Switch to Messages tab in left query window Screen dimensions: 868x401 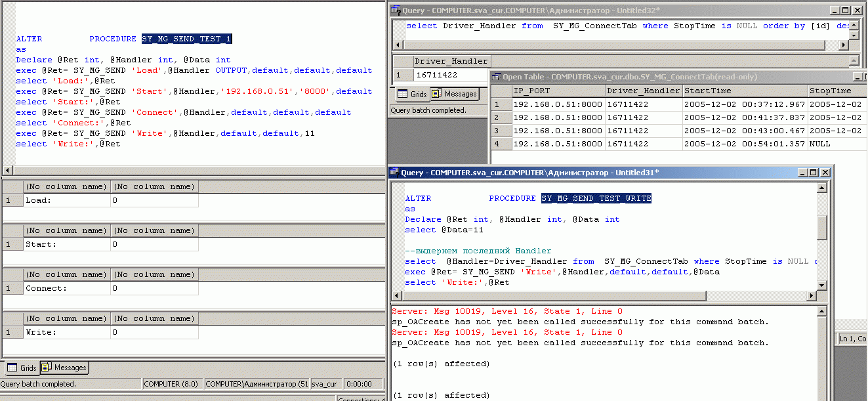click(64, 368)
